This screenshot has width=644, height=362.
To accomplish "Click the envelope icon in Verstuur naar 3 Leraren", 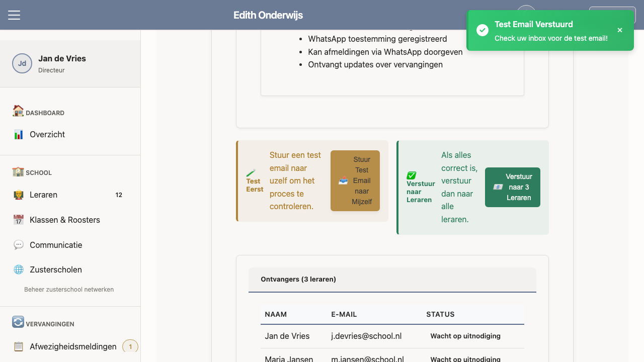I will coord(498,187).
